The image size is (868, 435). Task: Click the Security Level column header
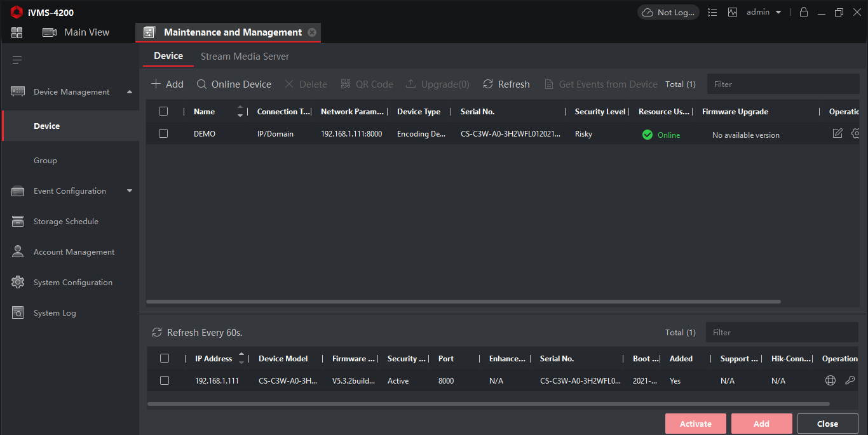(600, 112)
